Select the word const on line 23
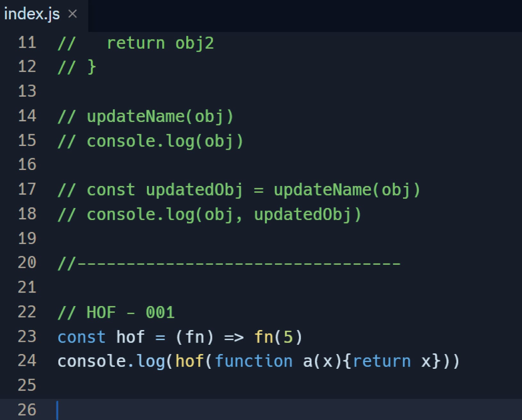 click(81, 336)
